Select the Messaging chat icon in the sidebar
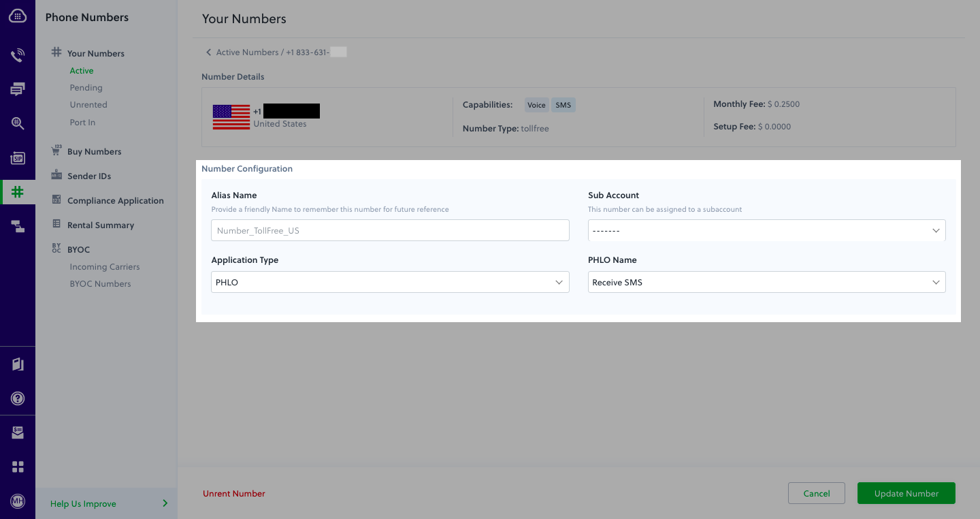 (x=17, y=88)
